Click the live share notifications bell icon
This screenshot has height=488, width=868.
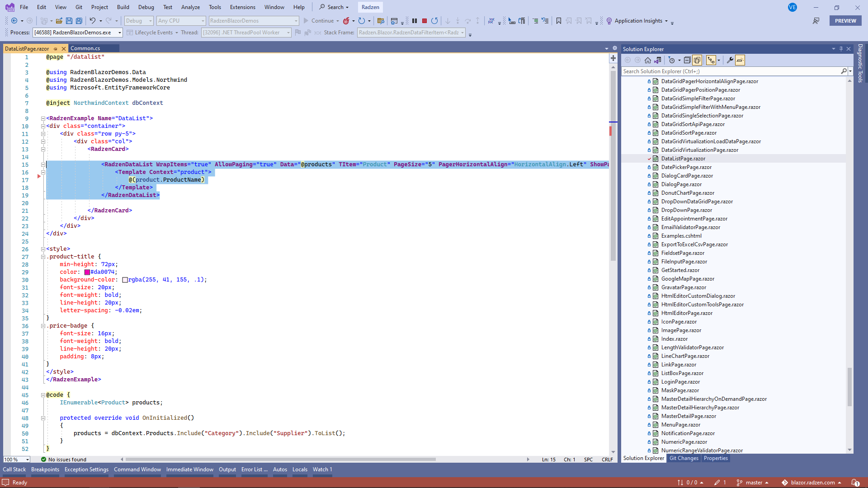[855, 483]
